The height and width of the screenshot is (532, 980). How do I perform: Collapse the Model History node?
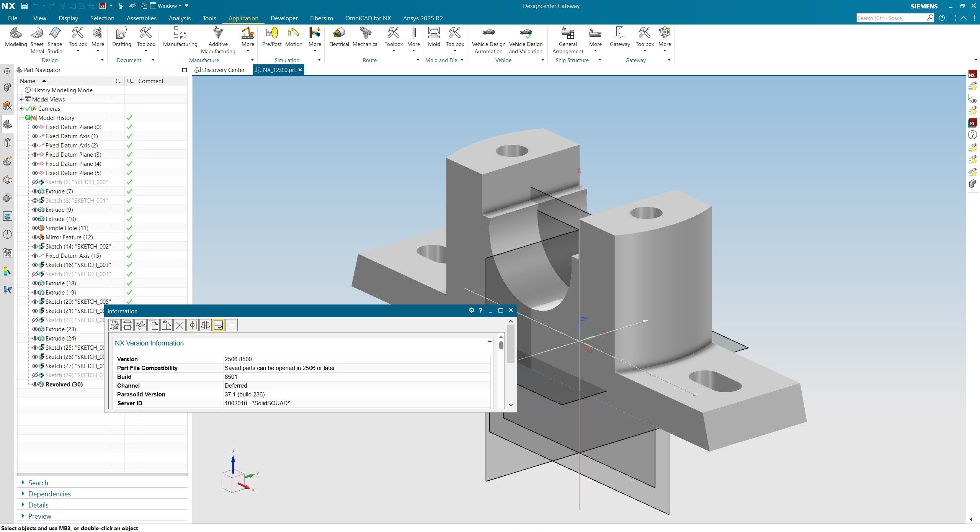21,118
